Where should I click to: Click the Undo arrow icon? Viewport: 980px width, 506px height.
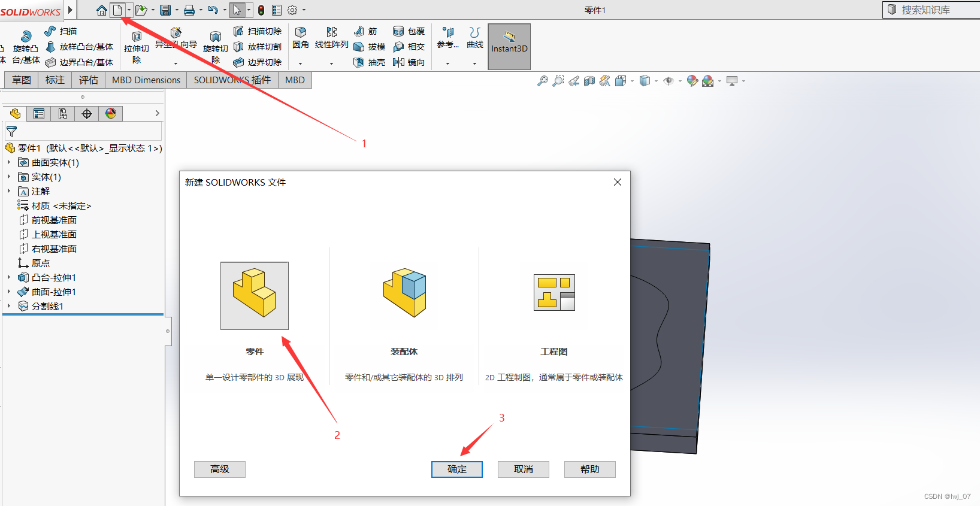pos(213,10)
